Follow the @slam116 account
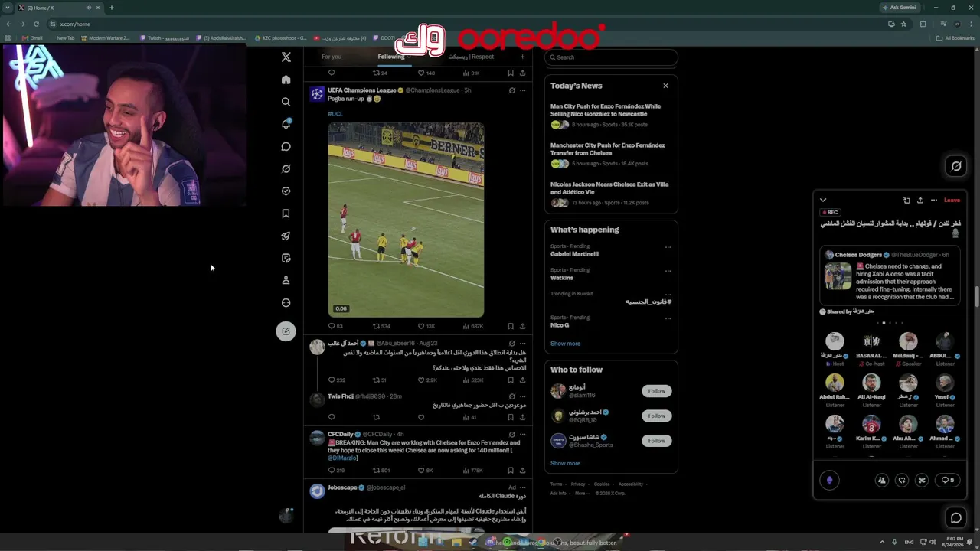 pos(657,391)
